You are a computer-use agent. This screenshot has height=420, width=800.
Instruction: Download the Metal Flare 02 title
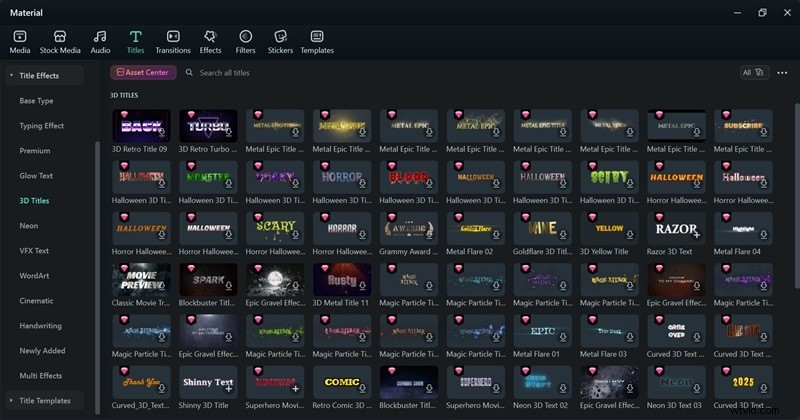tap(496, 235)
